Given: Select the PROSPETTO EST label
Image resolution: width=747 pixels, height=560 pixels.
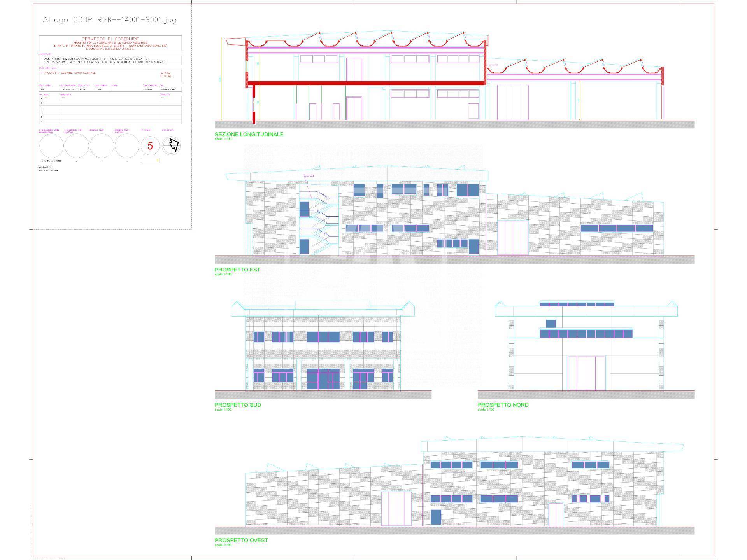Looking at the screenshot, I should coord(237,269).
